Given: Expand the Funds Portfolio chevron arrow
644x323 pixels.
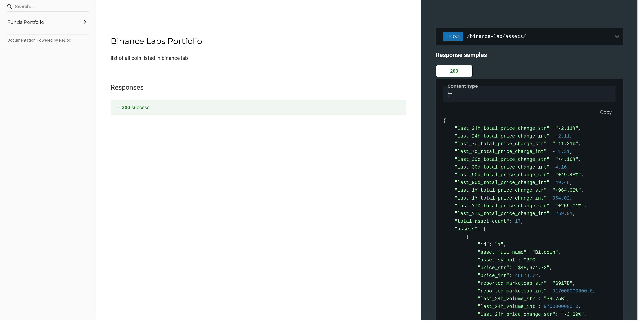Looking at the screenshot, I should [x=85, y=22].
